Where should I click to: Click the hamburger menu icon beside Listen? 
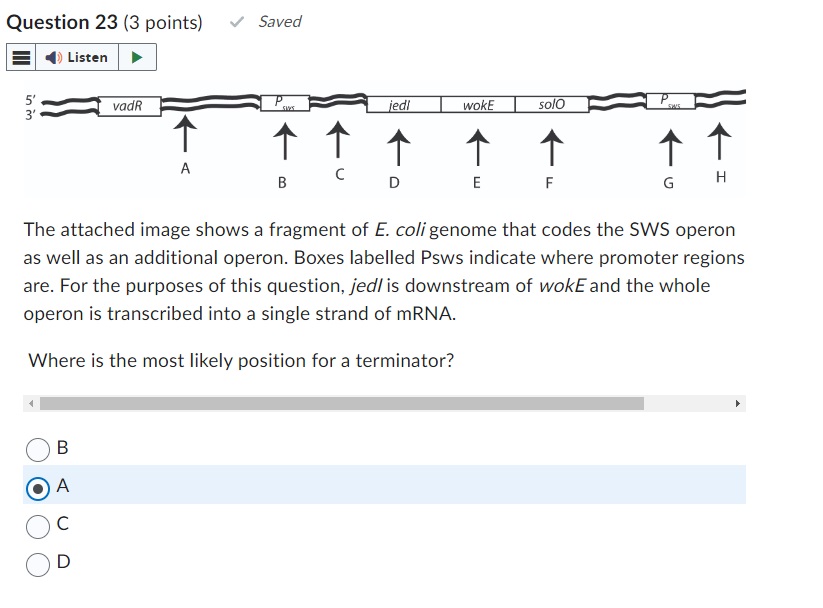pyautogui.click(x=18, y=57)
